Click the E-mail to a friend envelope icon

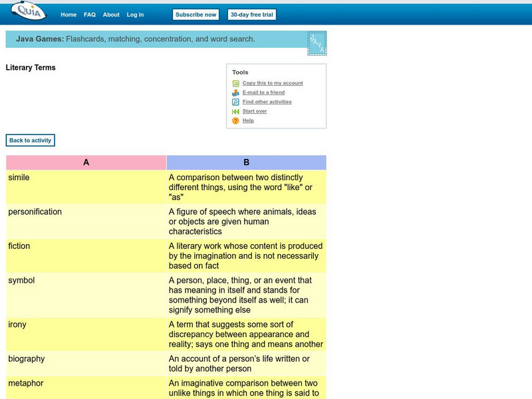tap(235, 93)
